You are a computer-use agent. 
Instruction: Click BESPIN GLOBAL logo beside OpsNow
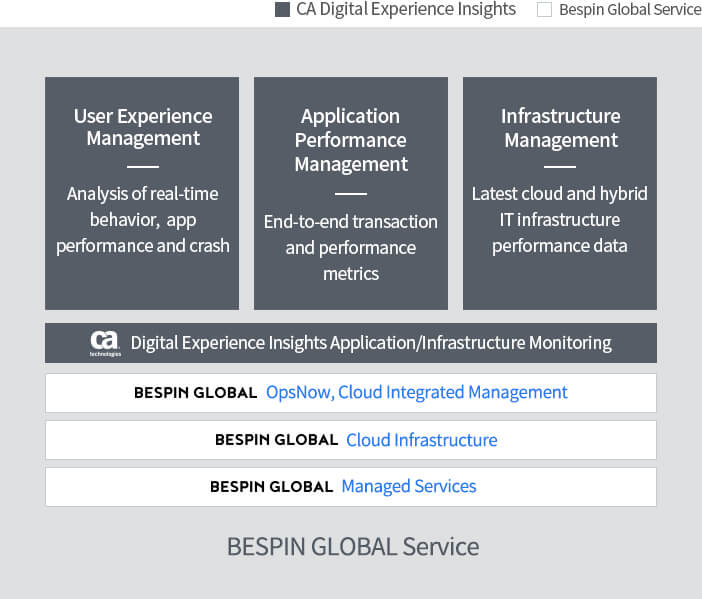pyautogui.click(x=195, y=393)
